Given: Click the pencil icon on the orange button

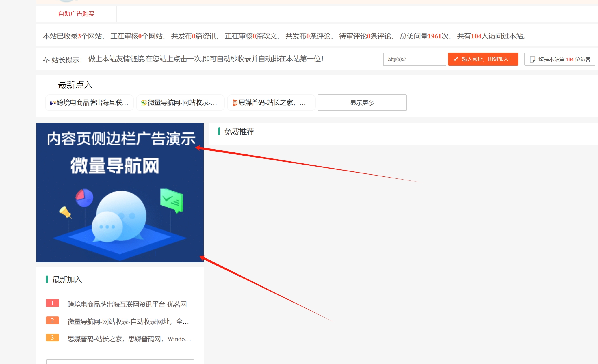Looking at the screenshot, I should 456,59.
